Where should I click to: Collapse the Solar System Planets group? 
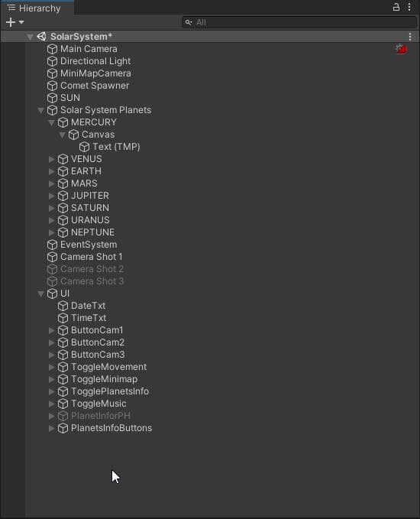pos(40,110)
